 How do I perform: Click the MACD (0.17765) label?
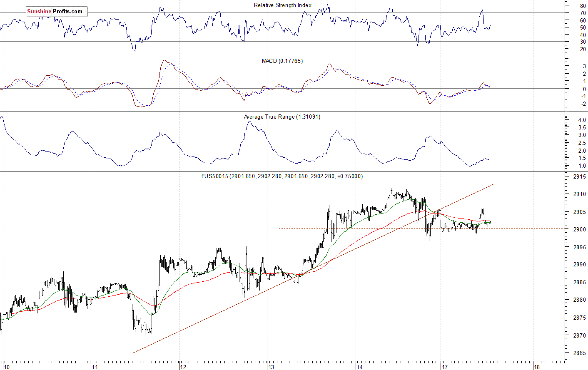coord(282,61)
